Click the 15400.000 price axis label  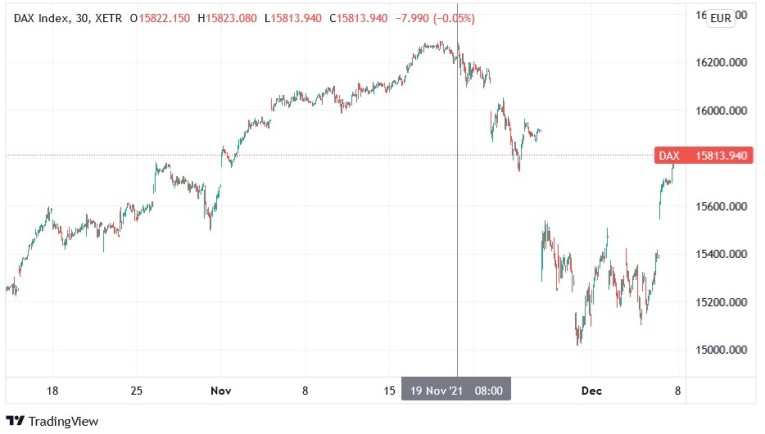(x=723, y=254)
